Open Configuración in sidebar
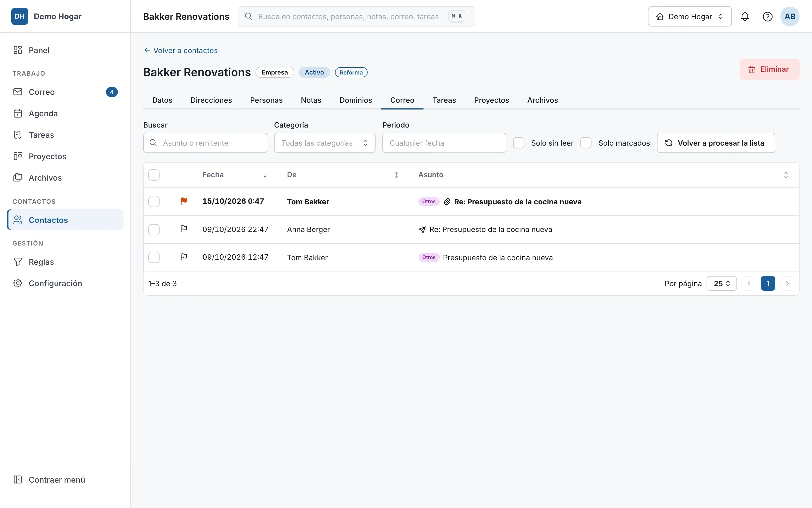 tap(65, 283)
